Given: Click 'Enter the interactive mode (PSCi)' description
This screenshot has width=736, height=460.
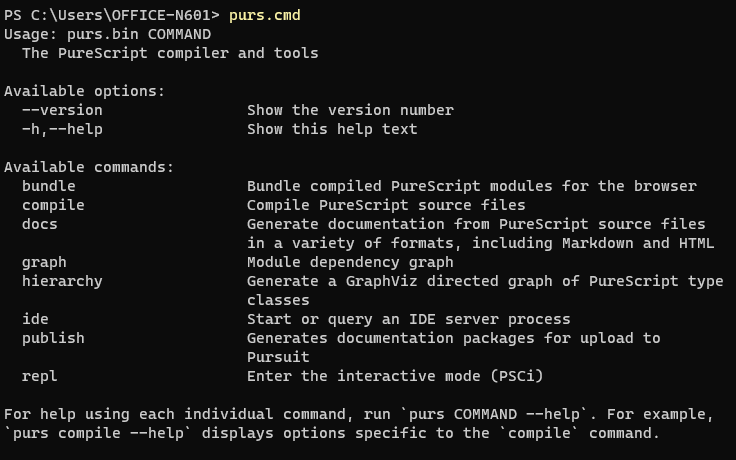Looking at the screenshot, I should 395,376.
